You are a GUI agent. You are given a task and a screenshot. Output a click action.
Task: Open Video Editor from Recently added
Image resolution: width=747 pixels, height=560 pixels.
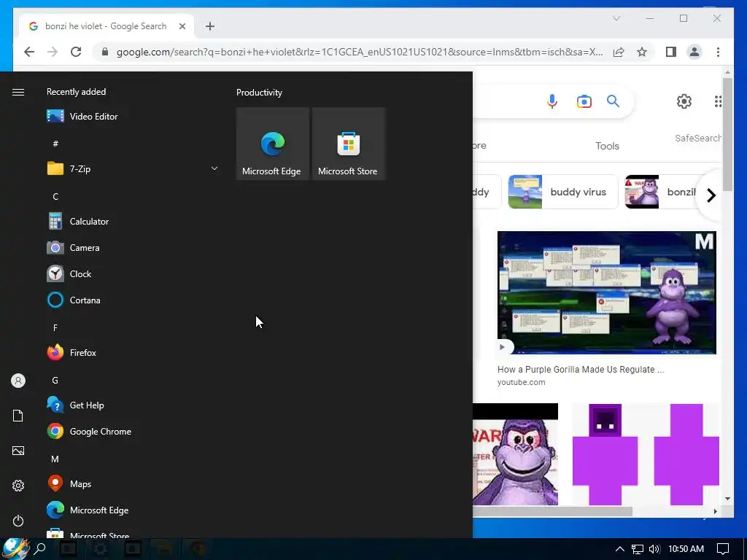82,116
